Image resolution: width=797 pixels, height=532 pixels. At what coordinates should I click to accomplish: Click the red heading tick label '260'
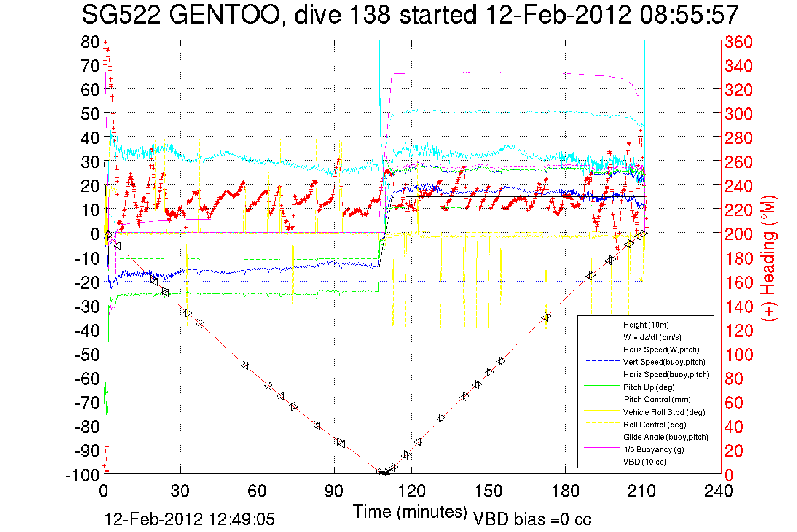click(738, 162)
